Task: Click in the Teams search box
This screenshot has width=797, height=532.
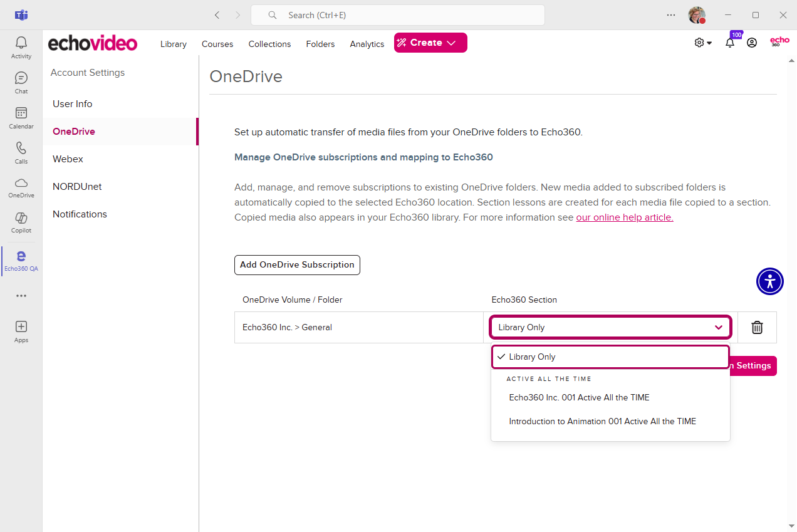Action: (398, 15)
